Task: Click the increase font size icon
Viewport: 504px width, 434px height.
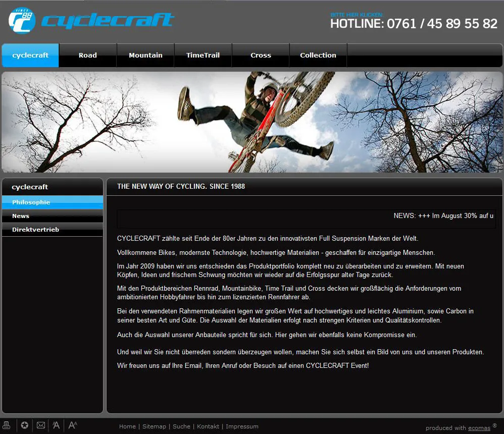Action: click(x=73, y=425)
